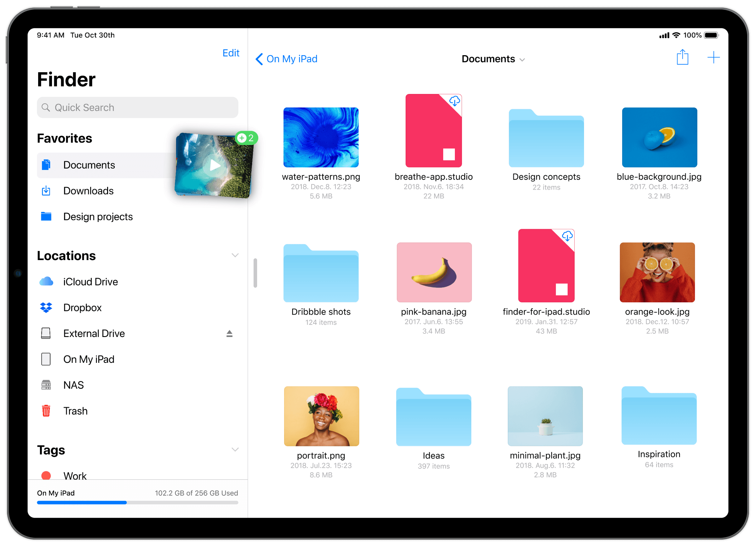
Task: Collapse the Tags section
Action: point(235,450)
